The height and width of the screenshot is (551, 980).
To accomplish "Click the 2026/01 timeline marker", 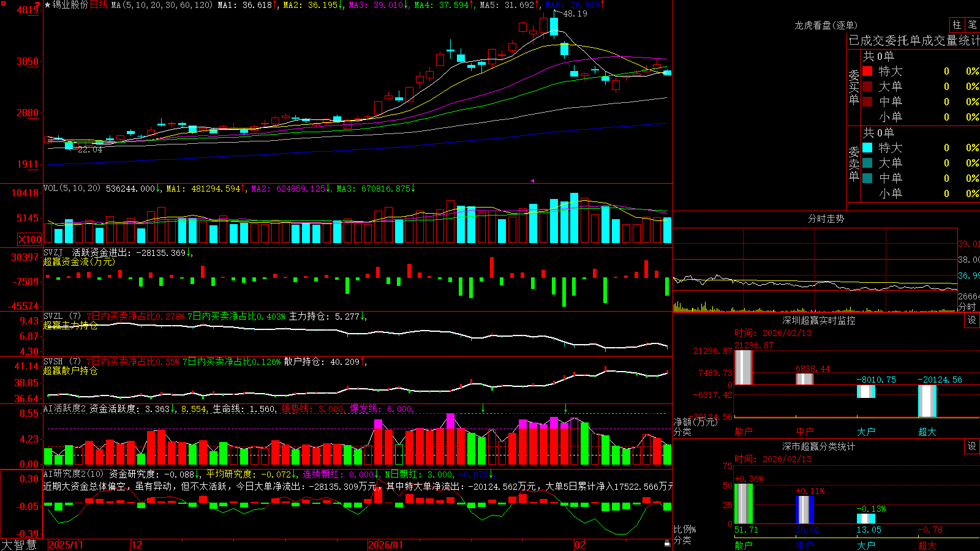I will click(x=386, y=545).
